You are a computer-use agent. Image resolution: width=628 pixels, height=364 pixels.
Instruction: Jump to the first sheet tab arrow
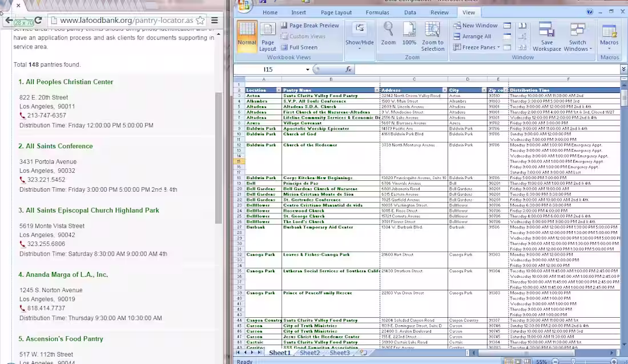click(x=238, y=353)
